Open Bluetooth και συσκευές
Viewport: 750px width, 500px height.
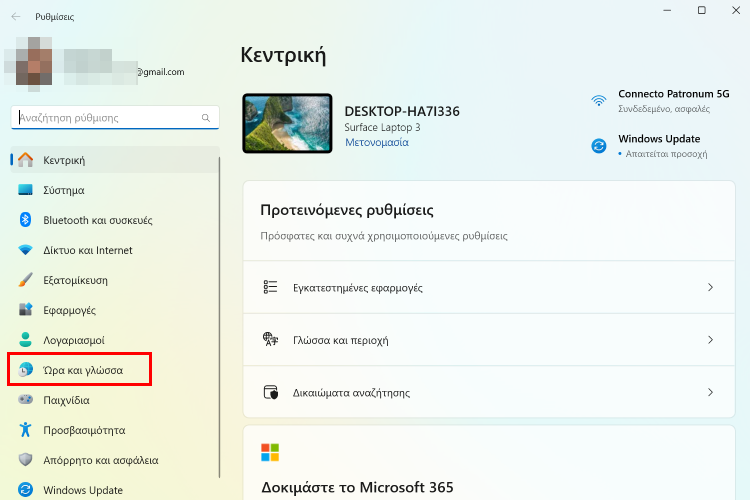click(x=115, y=220)
